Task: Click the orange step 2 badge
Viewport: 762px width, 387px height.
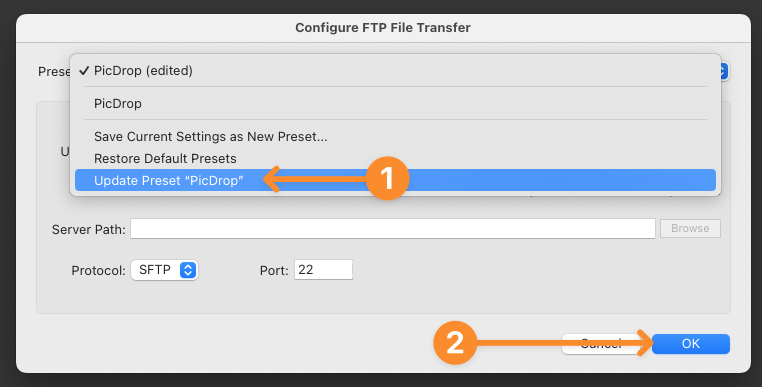Action: click(x=455, y=343)
